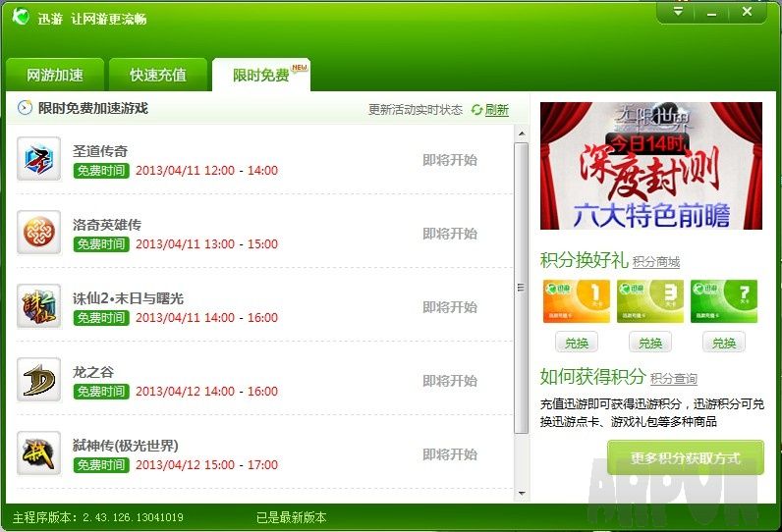Click 兑换 under the 1-day card
Viewport: 782px width, 532px height.
pos(577,343)
